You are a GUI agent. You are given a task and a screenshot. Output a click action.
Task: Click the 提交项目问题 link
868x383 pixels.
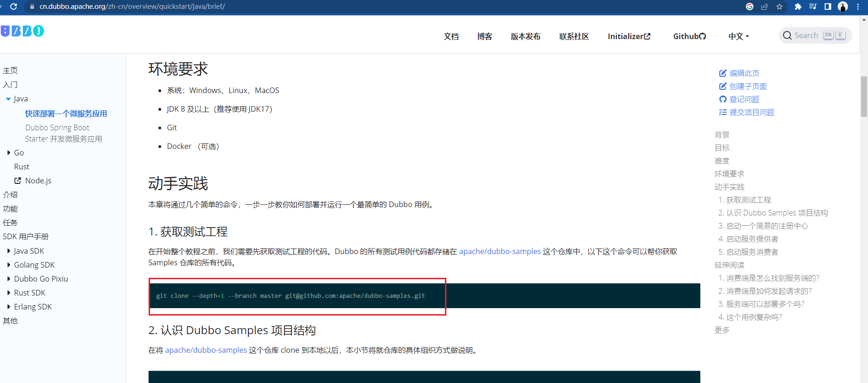752,112
